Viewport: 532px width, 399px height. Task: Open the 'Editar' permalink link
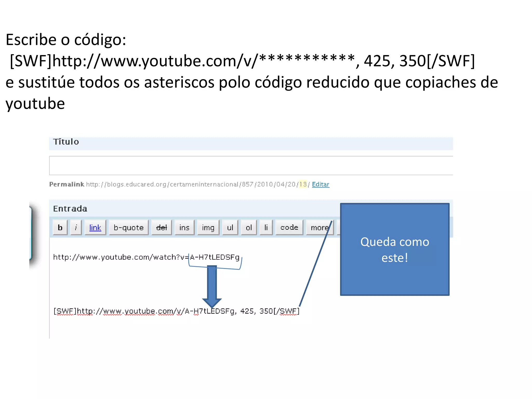click(x=321, y=184)
